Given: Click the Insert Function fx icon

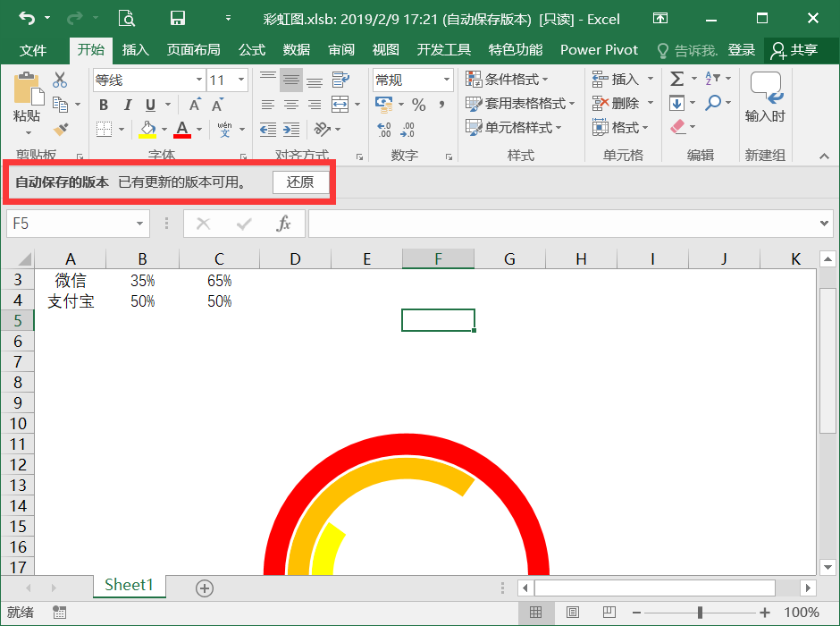Looking at the screenshot, I should pos(283,224).
